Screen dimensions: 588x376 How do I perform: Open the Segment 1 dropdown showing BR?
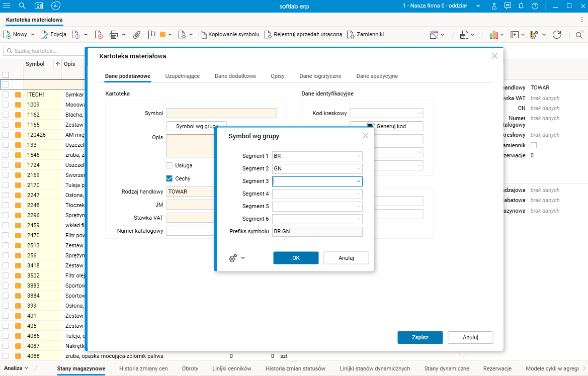(358, 156)
